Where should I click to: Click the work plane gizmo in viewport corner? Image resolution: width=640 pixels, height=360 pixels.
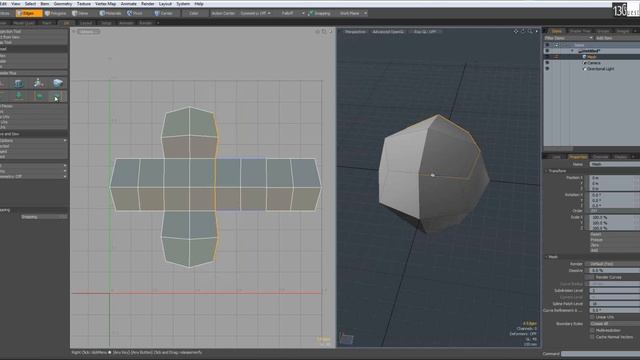click(x=346, y=338)
